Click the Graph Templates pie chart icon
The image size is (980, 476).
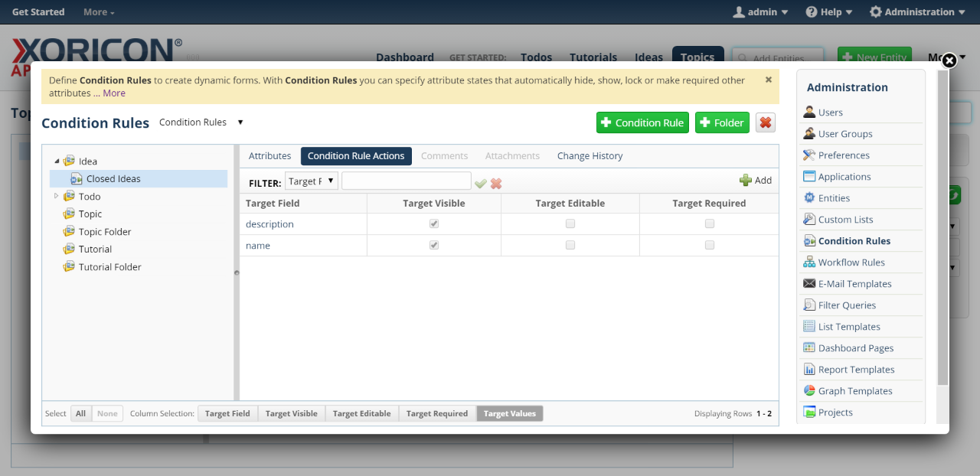pos(809,391)
